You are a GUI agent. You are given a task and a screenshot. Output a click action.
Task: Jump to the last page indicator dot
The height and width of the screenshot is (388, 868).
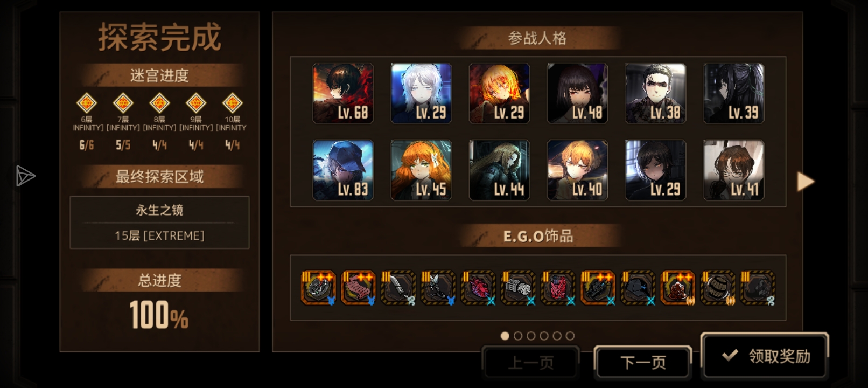pyautogui.click(x=570, y=336)
